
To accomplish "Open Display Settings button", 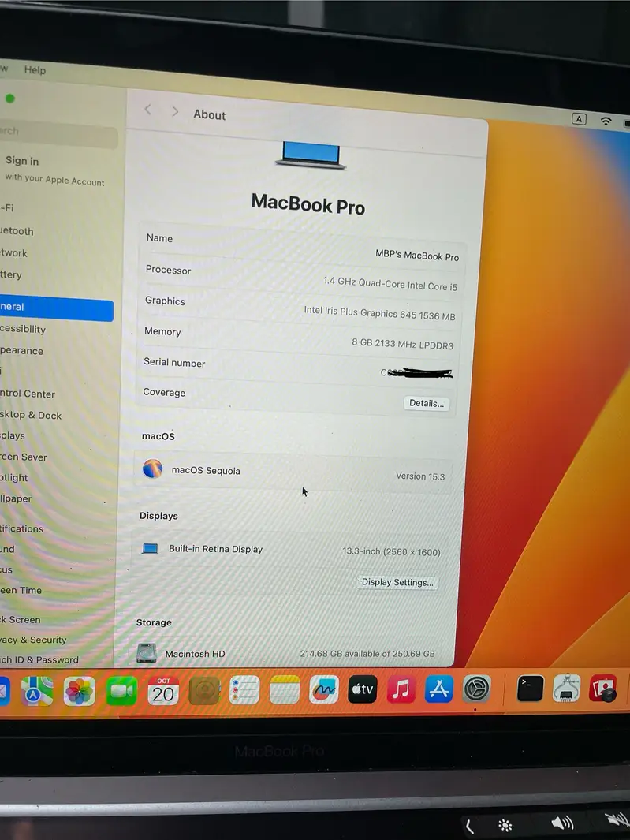I will click(397, 583).
